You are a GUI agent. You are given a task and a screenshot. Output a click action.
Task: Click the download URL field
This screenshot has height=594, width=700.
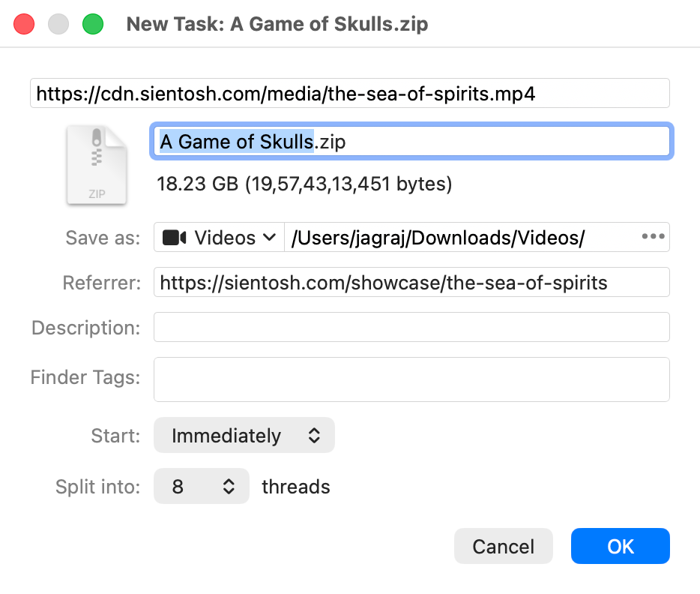coord(349,93)
